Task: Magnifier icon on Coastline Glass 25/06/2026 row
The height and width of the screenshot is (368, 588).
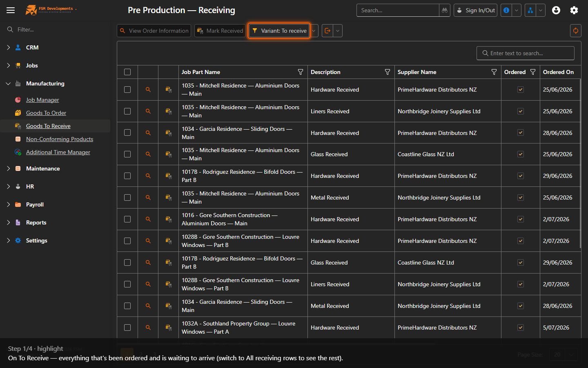Action: coord(148,154)
